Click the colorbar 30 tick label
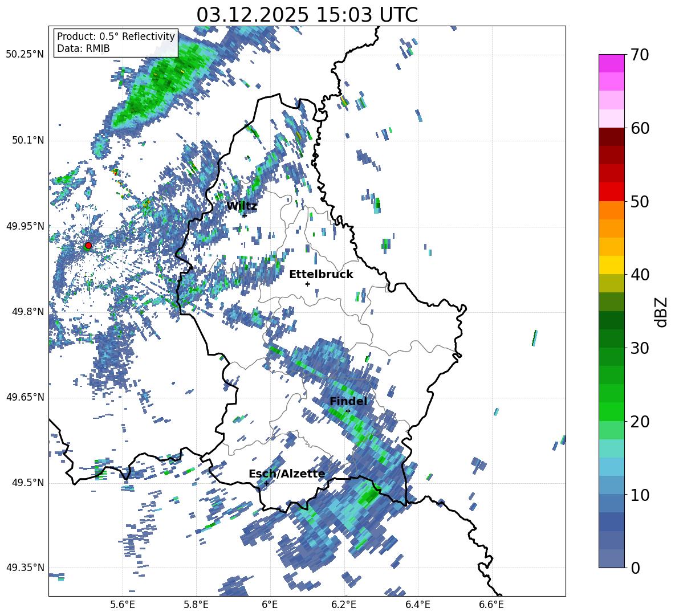Screen dimensions: 675x616 point(640,348)
